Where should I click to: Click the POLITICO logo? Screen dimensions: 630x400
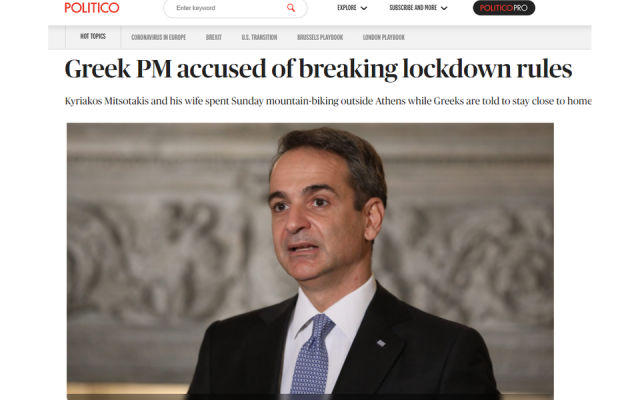coord(92,8)
